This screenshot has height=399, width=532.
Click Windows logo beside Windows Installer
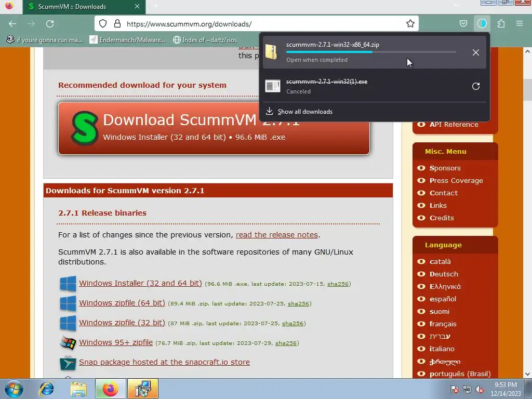pyautogui.click(x=68, y=284)
